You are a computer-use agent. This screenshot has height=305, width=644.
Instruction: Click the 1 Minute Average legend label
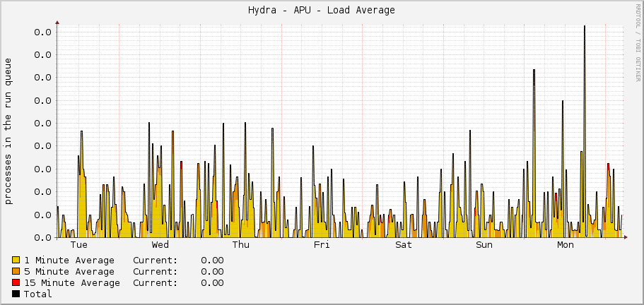coord(69,261)
